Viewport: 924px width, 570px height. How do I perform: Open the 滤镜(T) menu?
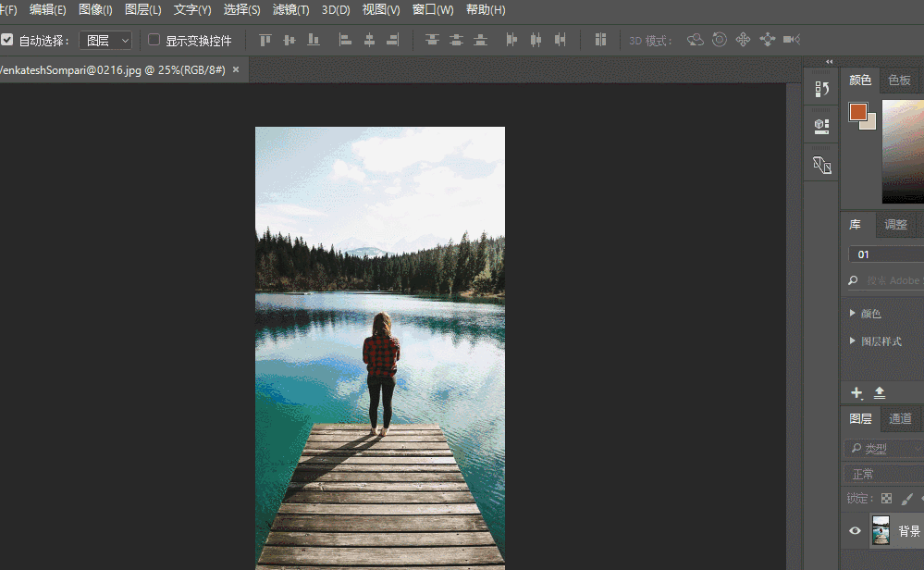point(291,10)
